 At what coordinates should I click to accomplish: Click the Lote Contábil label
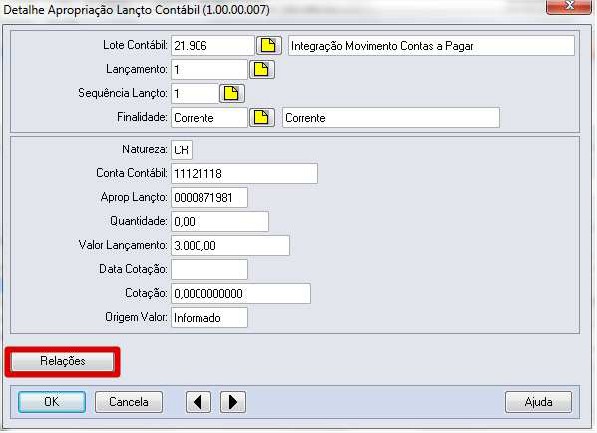coord(135,45)
